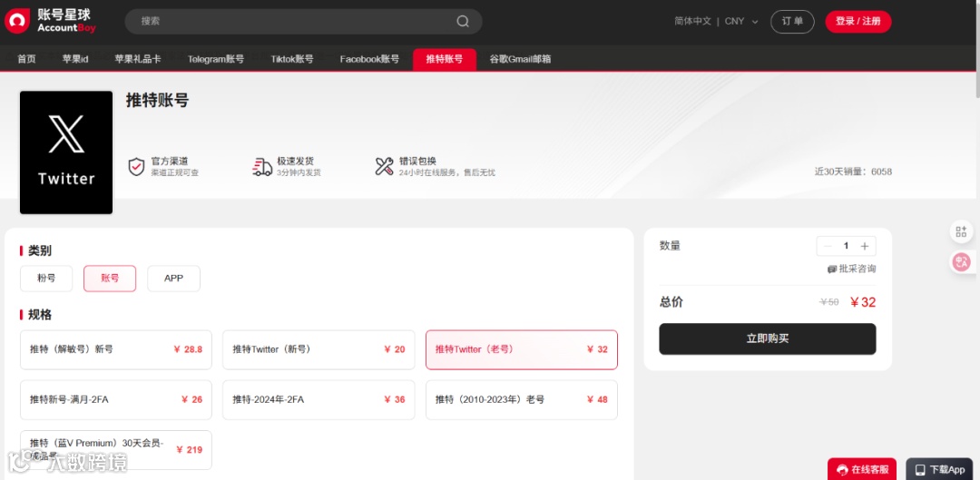This screenshot has height=480, width=980.
Task: Click the 近30天销量：6058 text
Action: pyautogui.click(x=852, y=171)
